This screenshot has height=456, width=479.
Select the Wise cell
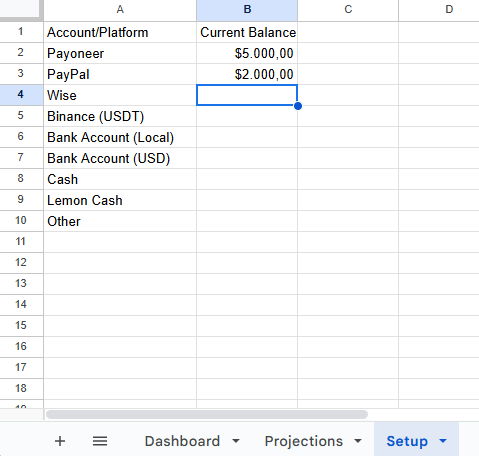120,95
